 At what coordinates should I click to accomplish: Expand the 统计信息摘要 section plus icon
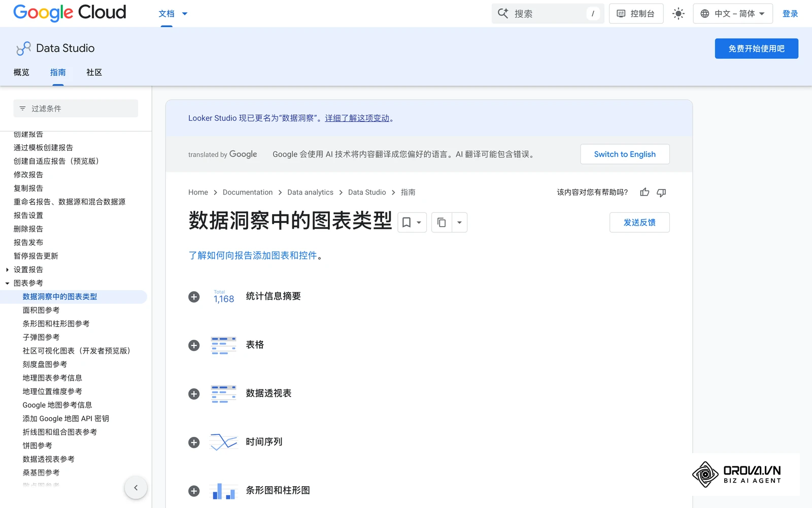[194, 297]
